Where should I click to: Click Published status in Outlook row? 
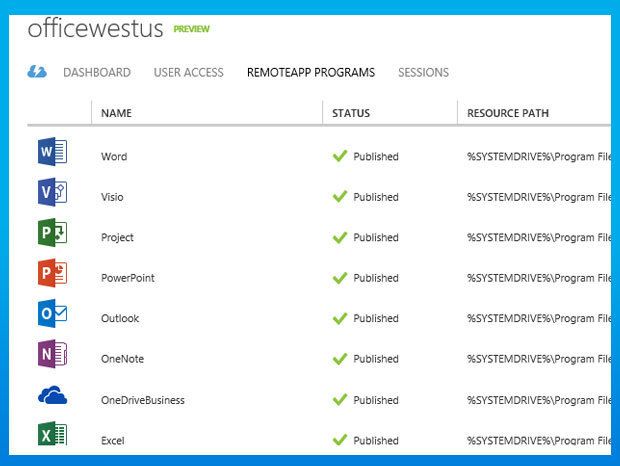click(x=376, y=318)
